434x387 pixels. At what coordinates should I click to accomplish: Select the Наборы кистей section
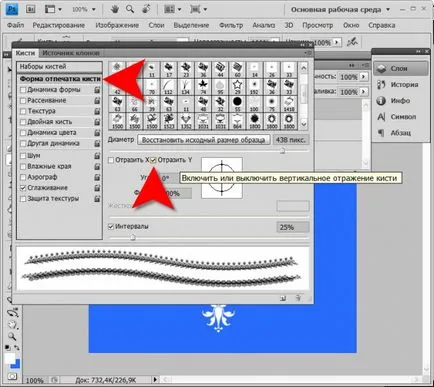(59, 67)
